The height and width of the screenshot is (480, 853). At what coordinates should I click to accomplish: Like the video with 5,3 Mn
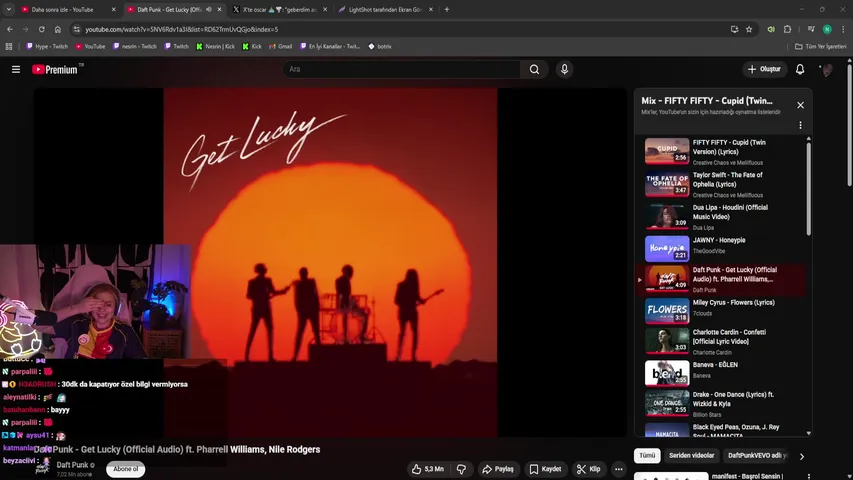[428, 469]
